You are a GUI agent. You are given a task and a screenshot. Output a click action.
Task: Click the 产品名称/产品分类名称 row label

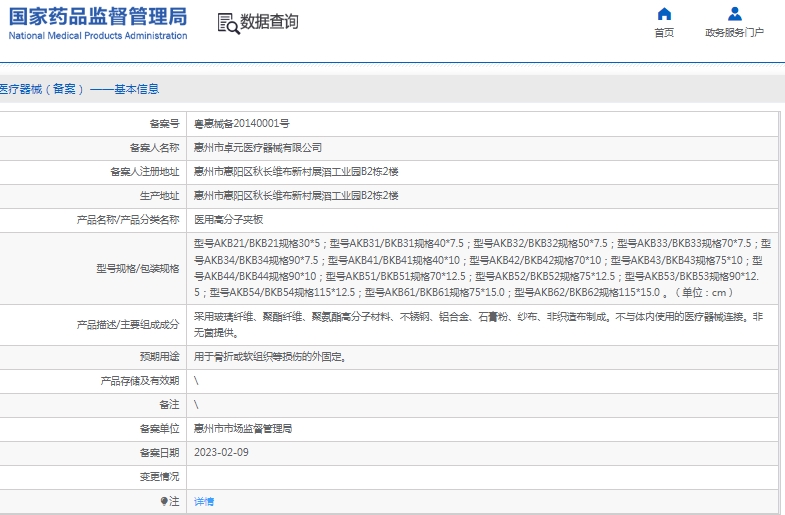128,220
